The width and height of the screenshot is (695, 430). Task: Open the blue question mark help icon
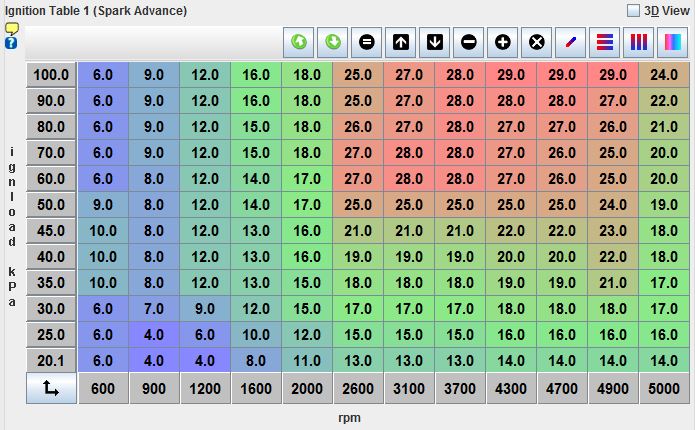click(x=11, y=43)
